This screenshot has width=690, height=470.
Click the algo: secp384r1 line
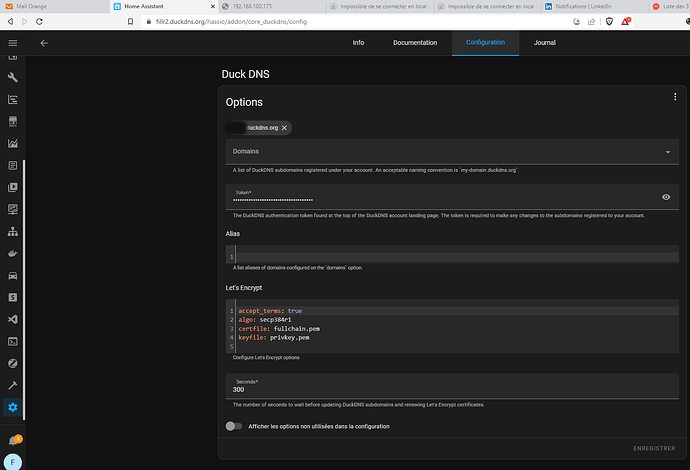coord(265,319)
